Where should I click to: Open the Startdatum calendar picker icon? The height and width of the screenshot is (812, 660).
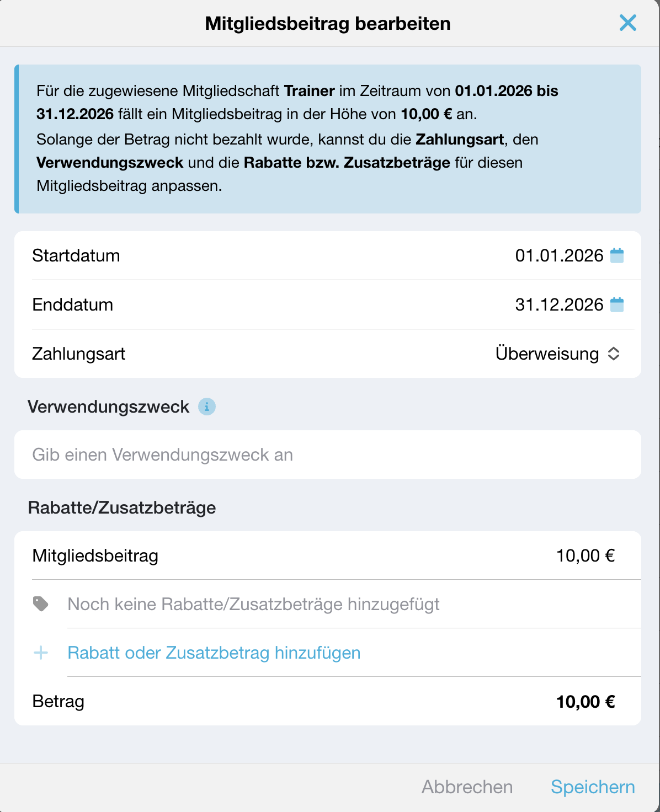[617, 255]
